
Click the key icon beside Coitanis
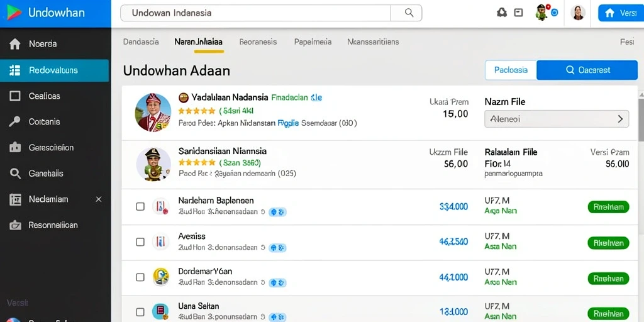(15, 121)
